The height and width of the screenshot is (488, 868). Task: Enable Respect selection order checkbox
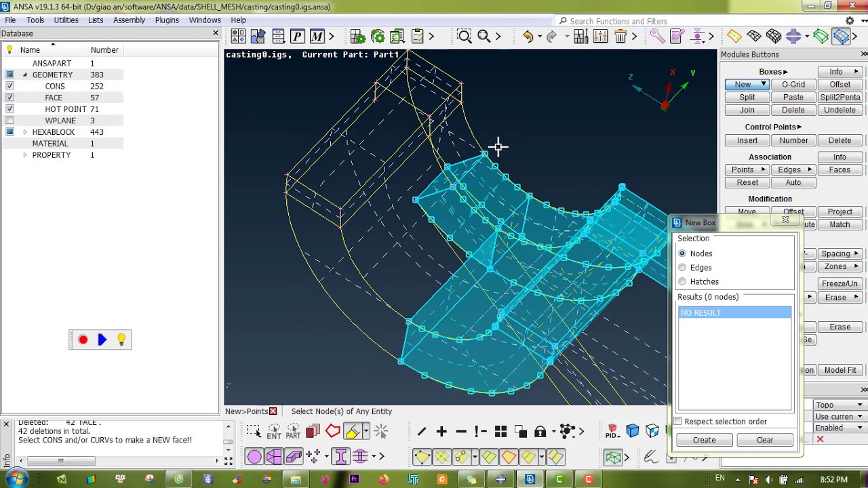(678, 422)
